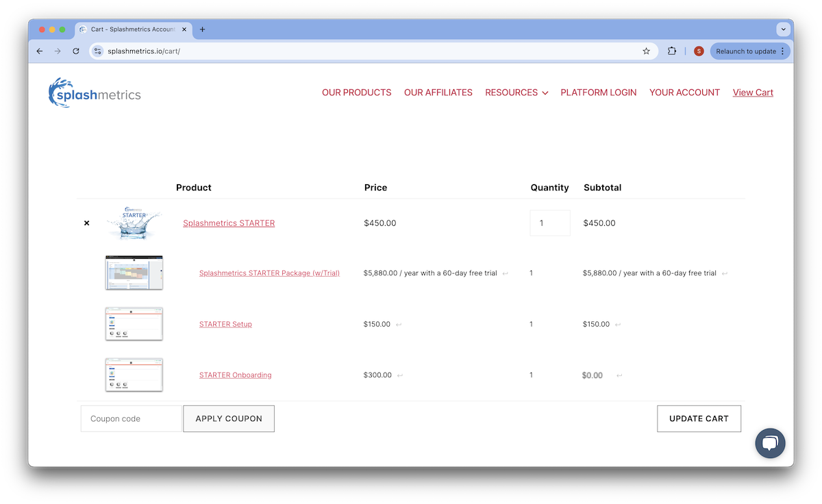Open OUR PRODUCTS page
The image size is (822, 504).
pyautogui.click(x=357, y=92)
